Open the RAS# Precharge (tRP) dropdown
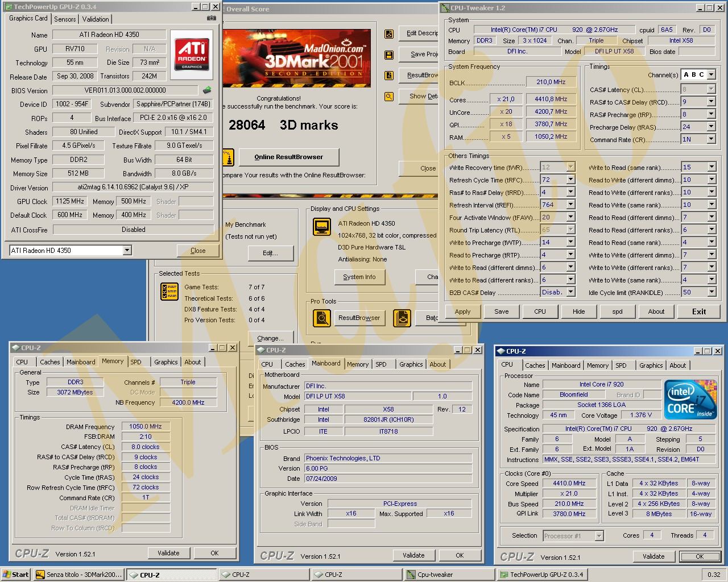The image size is (728, 582). pyautogui.click(x=711, y=114)
